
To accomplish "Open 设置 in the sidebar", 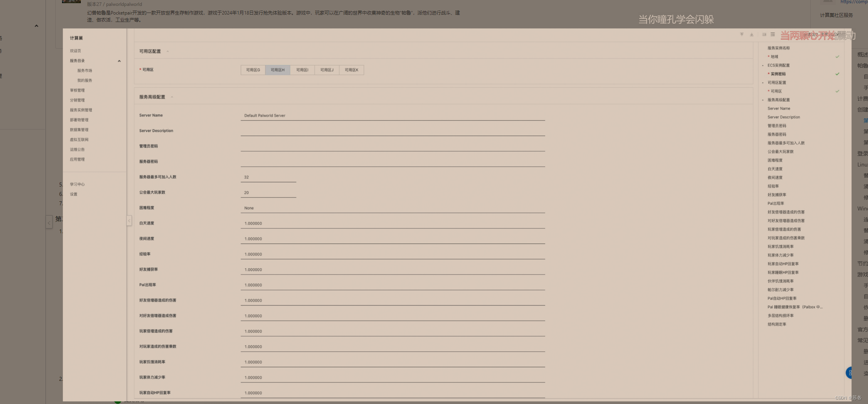I will tap(74, 194).
